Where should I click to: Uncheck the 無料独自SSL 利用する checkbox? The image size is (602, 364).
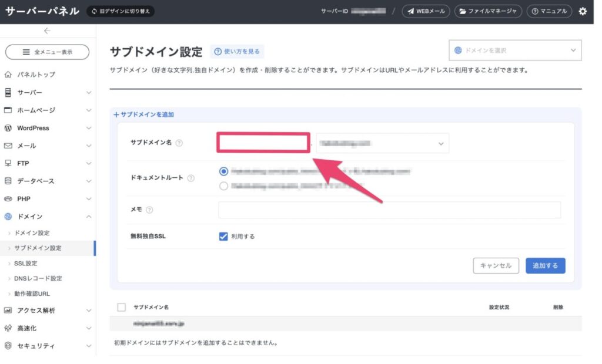pyautogui.click(x=223, y=237)
